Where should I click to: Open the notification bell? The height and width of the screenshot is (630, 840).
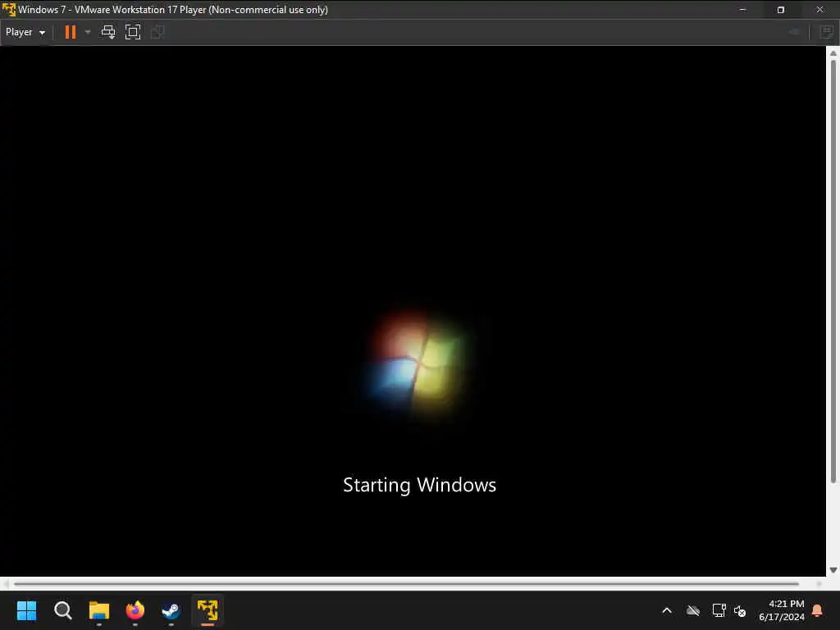(818, 610)
